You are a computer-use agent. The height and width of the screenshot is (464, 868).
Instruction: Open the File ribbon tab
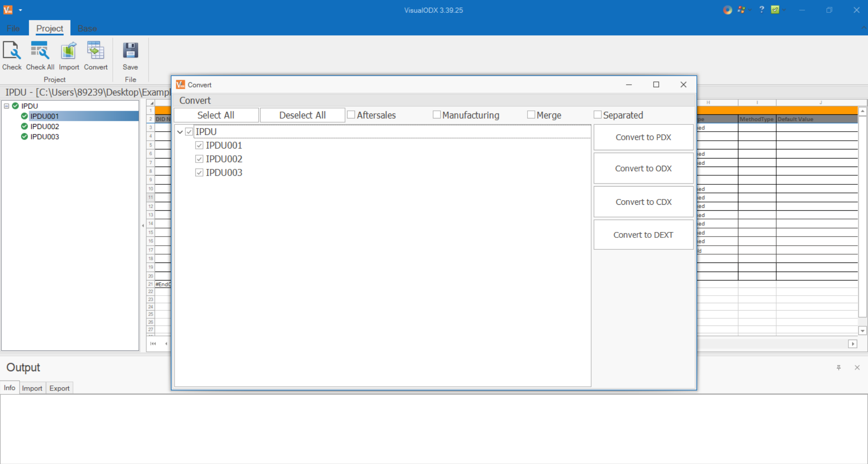coord(13,28)
